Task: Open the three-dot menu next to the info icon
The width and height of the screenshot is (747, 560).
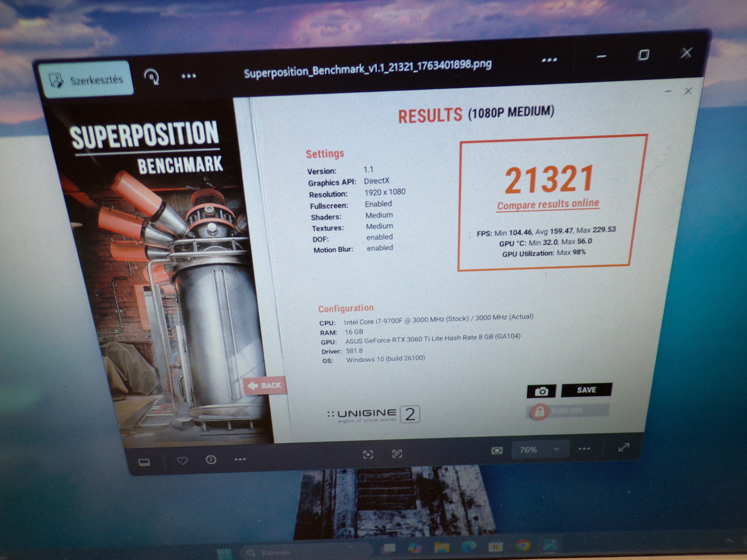Action: point(240,459)
